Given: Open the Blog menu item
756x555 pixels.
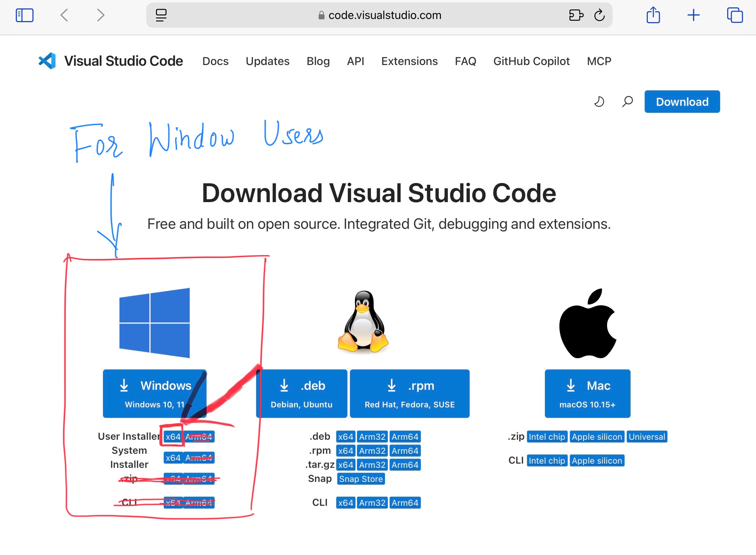Looking at the screenshot, I should (318, 61).
